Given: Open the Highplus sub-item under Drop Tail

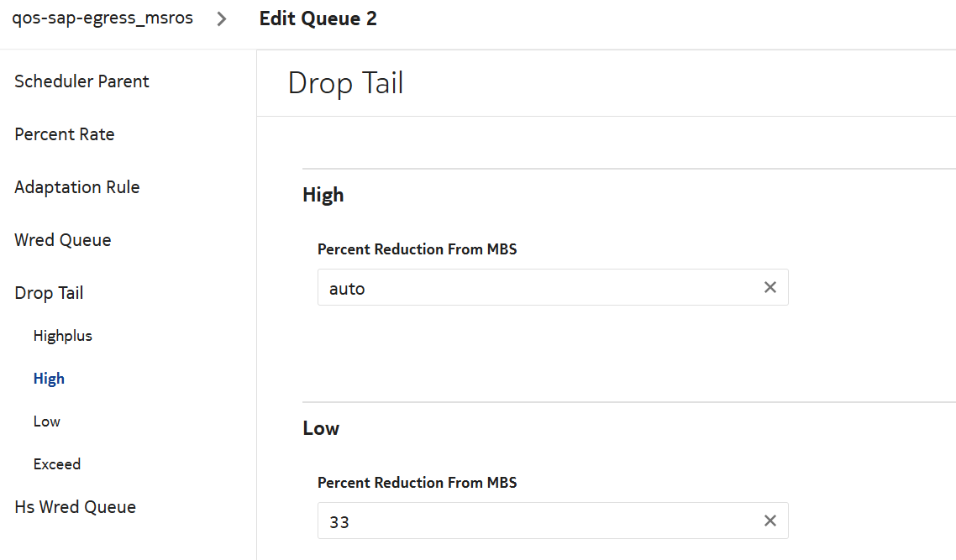Looking at the screenshot, I should [63, 336].
